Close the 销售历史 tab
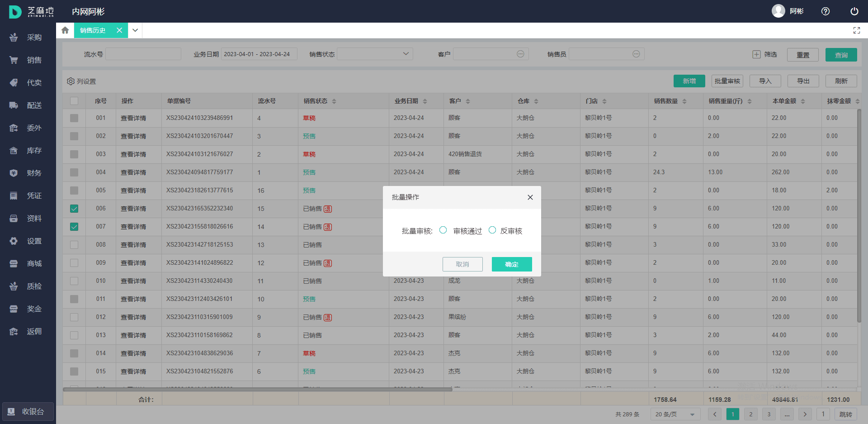 pos(119,30)
